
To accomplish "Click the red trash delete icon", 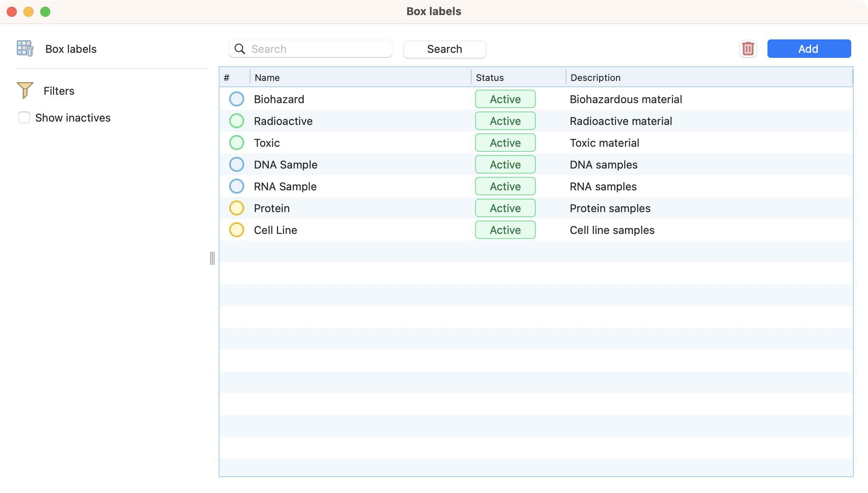I will (x=748, y=49).
